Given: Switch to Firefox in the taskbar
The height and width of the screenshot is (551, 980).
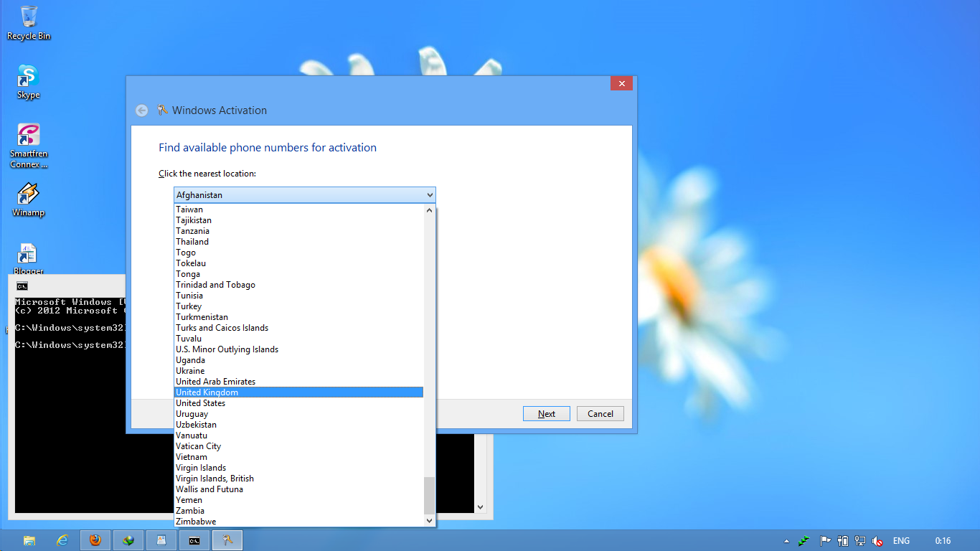Looking at the screenshot, I should pos(95,540).
